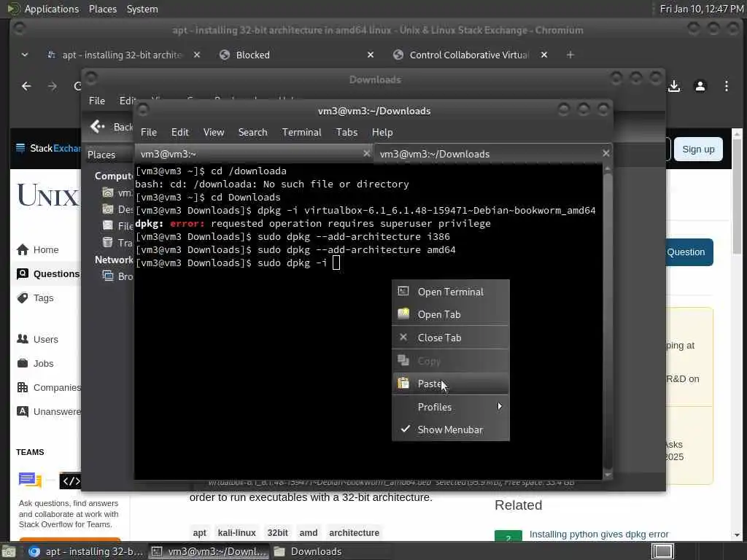Image resolution: width=747 pixels, height=560 pixels.
Task: Click the 32bit tag
Action: (277, 533)
